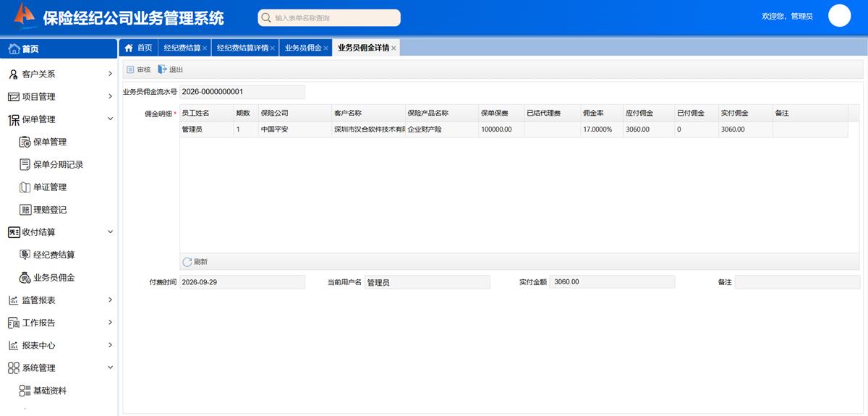
Task: Click the 工作报告 icon
Action: coord(14,323)
